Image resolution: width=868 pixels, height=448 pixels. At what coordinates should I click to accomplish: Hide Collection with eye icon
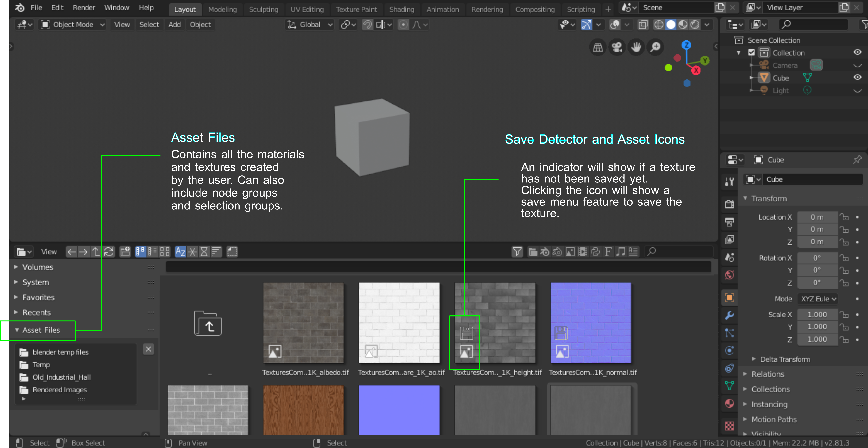857,52
